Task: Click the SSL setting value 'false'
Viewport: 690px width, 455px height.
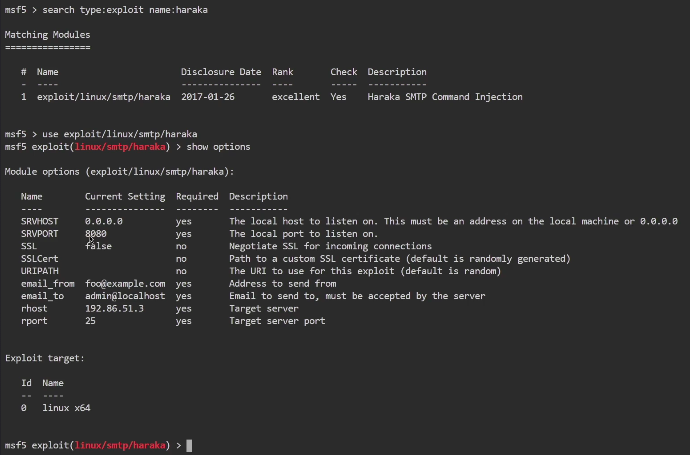Action: click(98, 246)
